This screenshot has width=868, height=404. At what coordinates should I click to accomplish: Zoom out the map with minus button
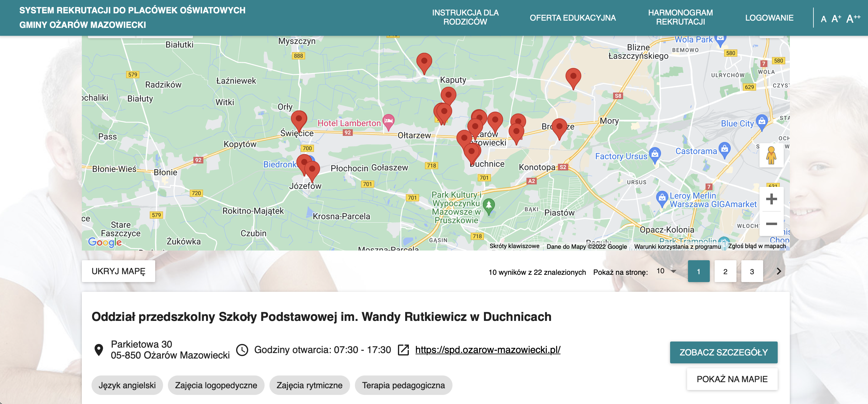pyautogui.click(x=771, y=224)
